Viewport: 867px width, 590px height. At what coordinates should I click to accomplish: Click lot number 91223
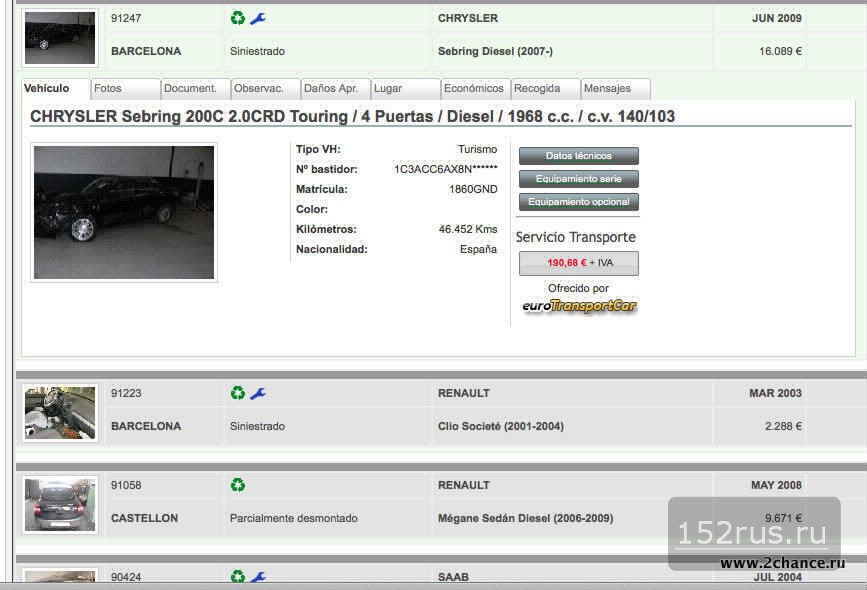[126, 393]
